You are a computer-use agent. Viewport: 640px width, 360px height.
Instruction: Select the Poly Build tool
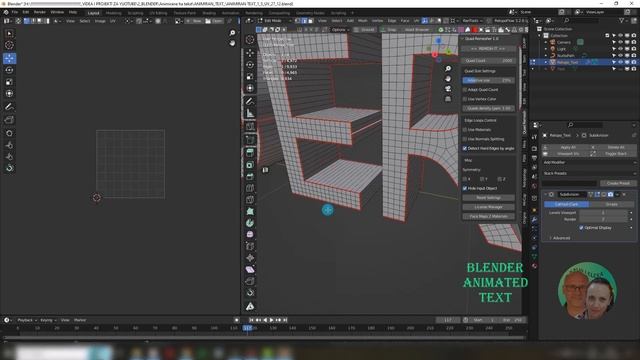(250, 211)
